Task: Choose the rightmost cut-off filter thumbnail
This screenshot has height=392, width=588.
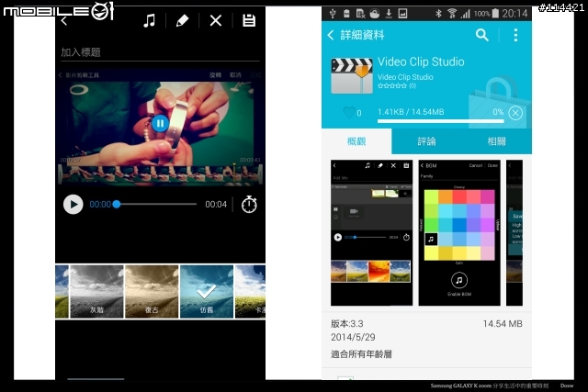Action: click(250, 292)
